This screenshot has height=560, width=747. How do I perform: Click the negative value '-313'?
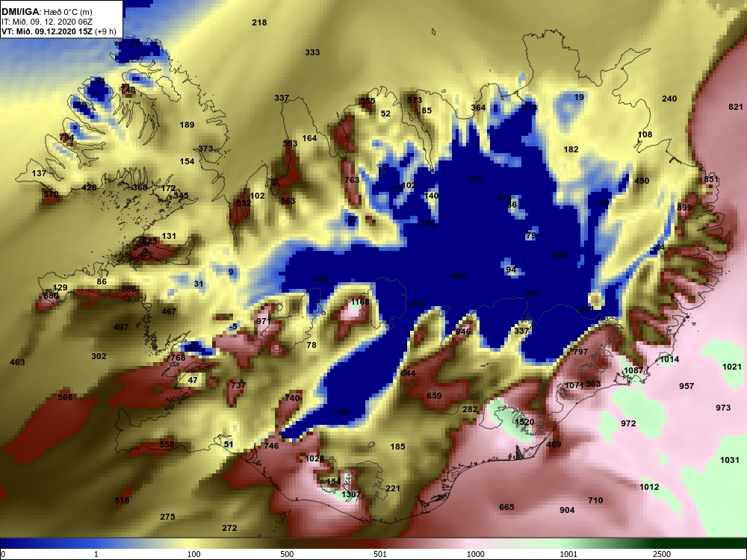[475, 179]
